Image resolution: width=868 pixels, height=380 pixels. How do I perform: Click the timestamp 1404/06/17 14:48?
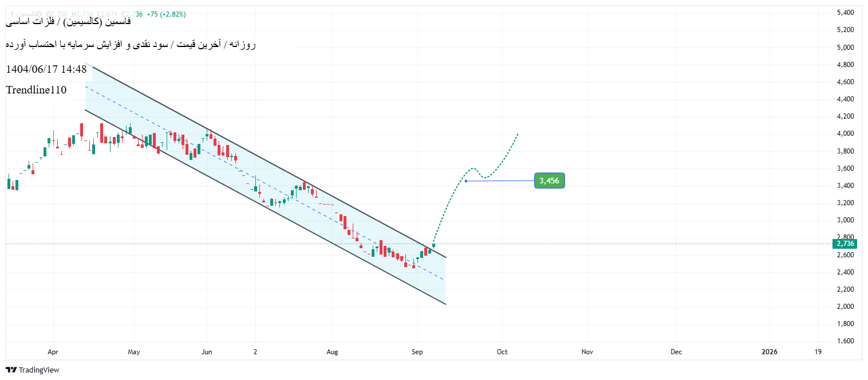pos(46,69)
